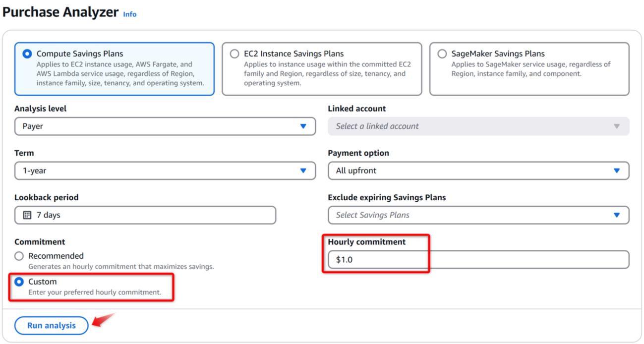The image size is (644, 344).
Task: Click the Exclude expiring Savings Plans arrow
Action: 617,215
